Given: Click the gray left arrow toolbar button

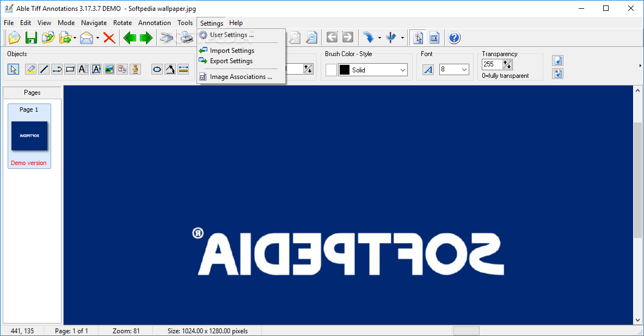Looking at the screenshot, I should coord(332,38).
